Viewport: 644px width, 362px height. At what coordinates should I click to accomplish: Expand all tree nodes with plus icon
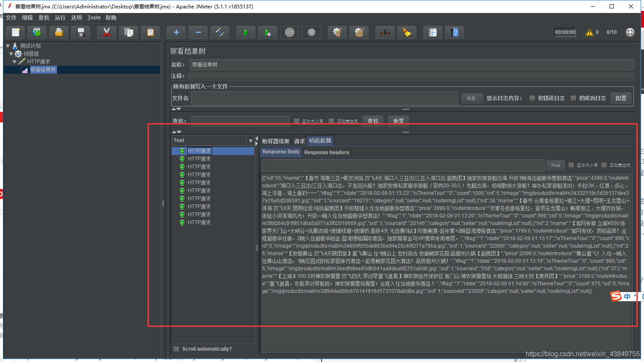click(x=177, y=32)
